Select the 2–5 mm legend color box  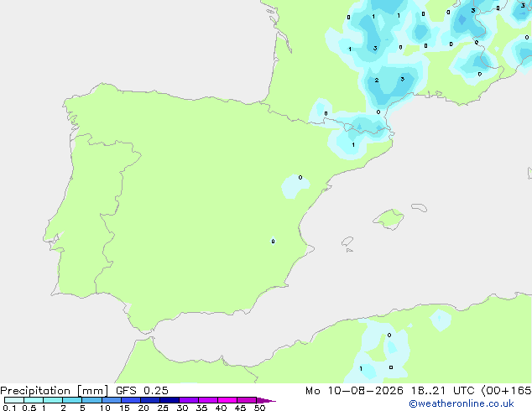pyautogui.click(x=72, y=400)
